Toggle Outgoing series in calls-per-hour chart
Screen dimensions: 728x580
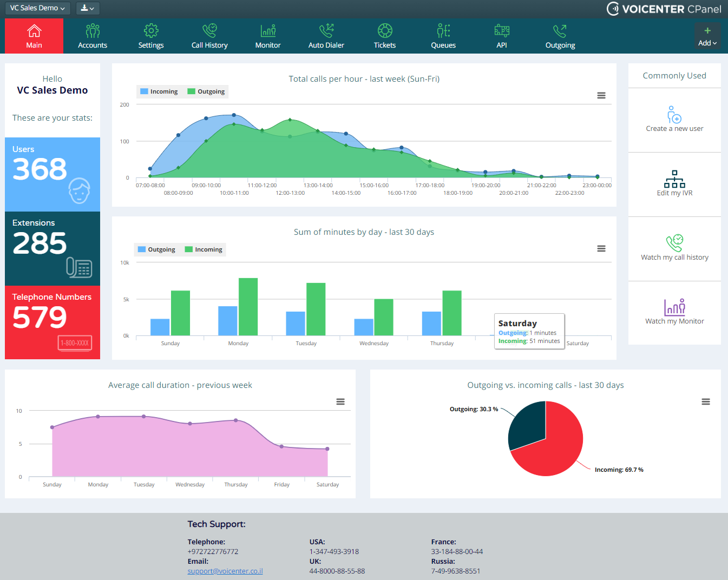[x=206, y=91]
